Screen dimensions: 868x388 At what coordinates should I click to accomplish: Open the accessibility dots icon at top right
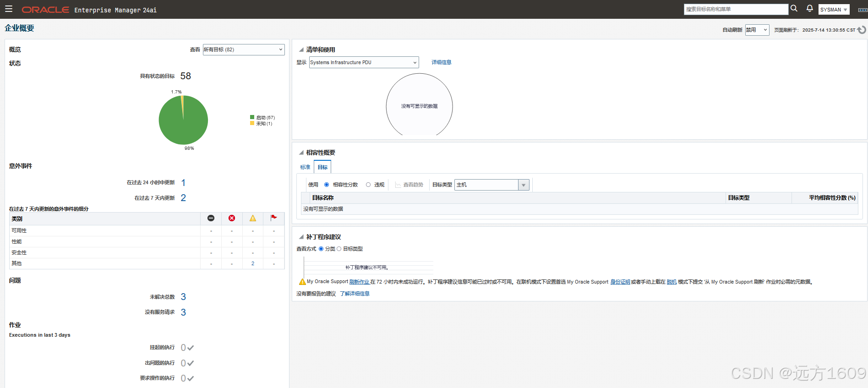point(863,10)
